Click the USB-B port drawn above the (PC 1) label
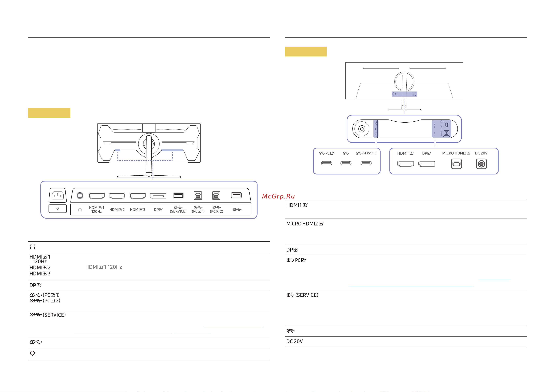The image size is (555, 392). click(x=198, y=195)
